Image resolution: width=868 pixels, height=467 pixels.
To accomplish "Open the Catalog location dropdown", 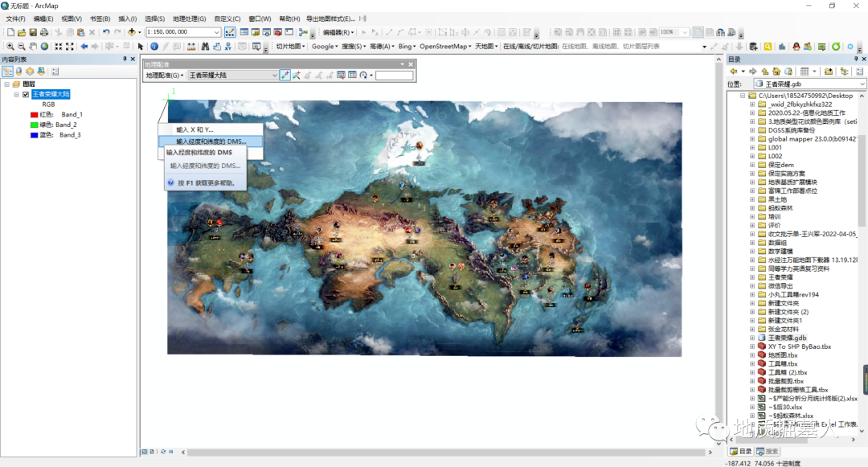I will [x=862, y=84].
